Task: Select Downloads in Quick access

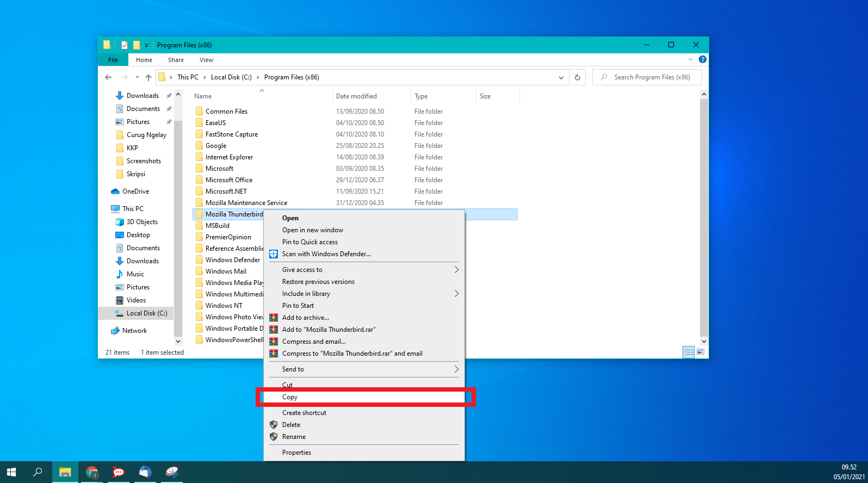Action: (x=142, y=96)
